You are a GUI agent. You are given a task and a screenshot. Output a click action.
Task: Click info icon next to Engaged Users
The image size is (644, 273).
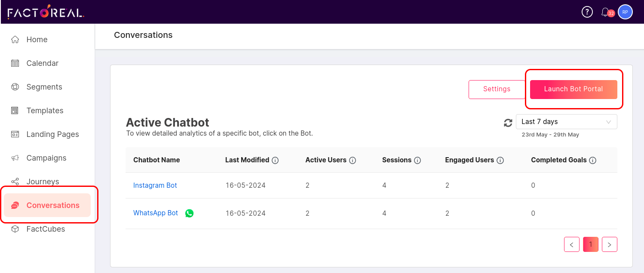(x=500, y=160)
